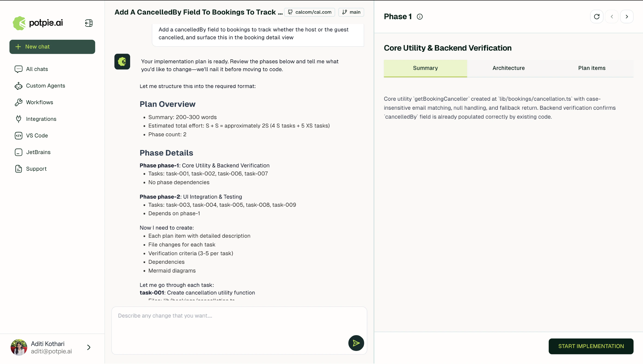643x364 pixels.
Task: Open the JetBrains integration
Action: click(38, 152)
